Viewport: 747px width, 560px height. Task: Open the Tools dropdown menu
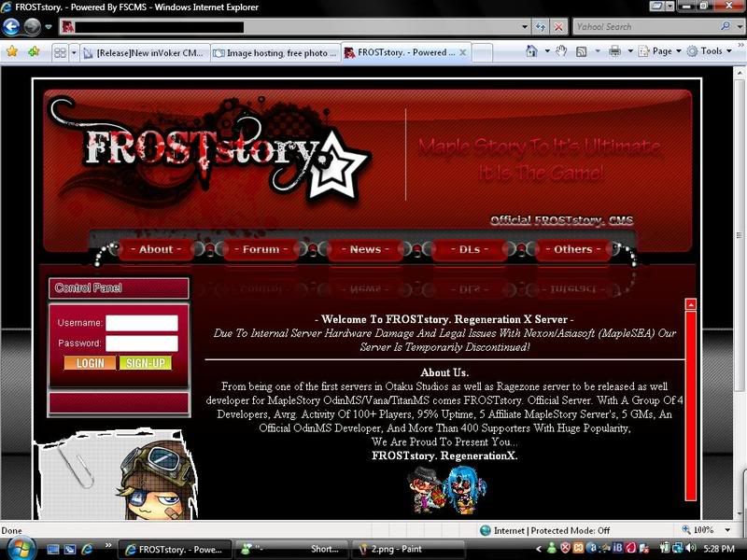(712, 51)
